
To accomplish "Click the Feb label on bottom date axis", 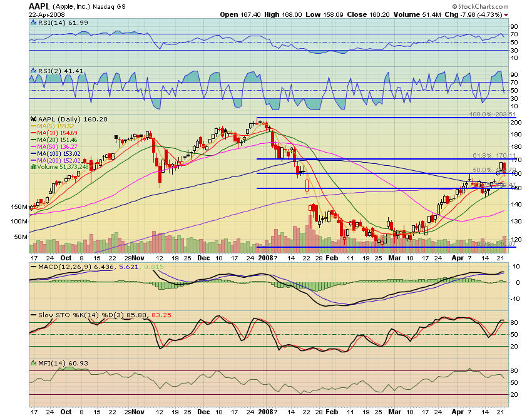I will point(332,412).
